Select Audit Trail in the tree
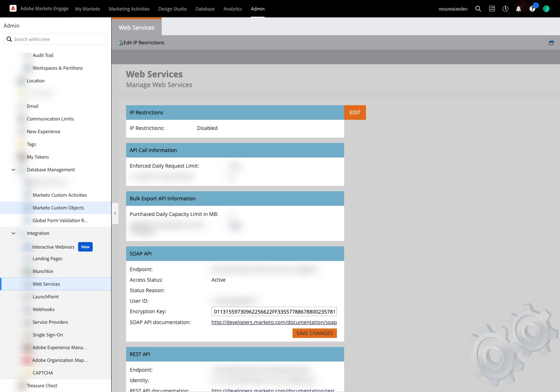The height and width of the screenshot is (392, 560). tap(43, 56)
